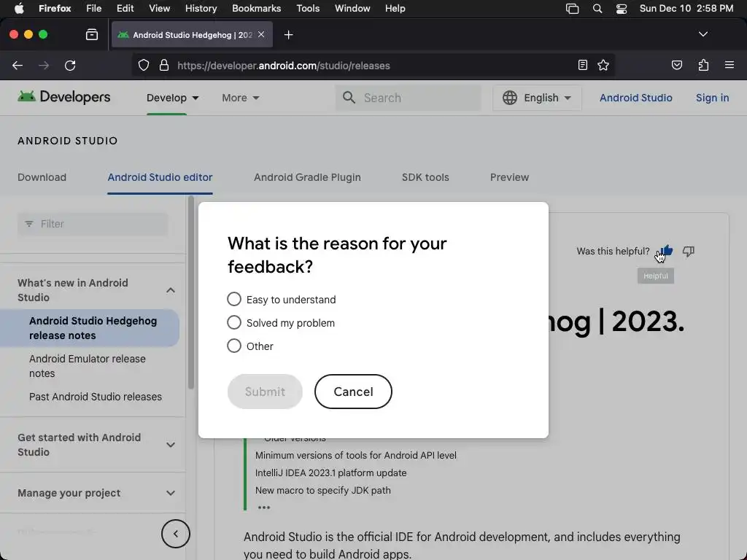The width and height of the screenshot is (747, 560).
Task: Click the Android Studio header link
Action: click(635, 98)
